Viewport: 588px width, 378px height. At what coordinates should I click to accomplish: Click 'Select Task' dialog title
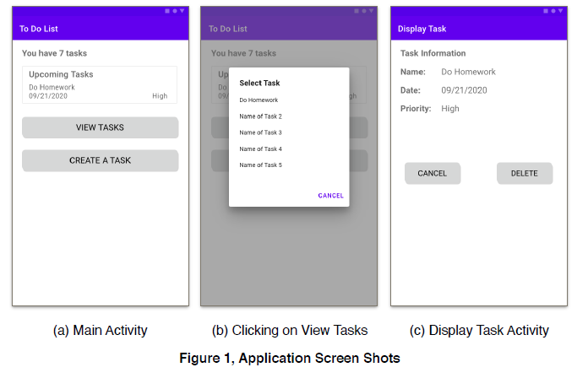pos(259,83)
